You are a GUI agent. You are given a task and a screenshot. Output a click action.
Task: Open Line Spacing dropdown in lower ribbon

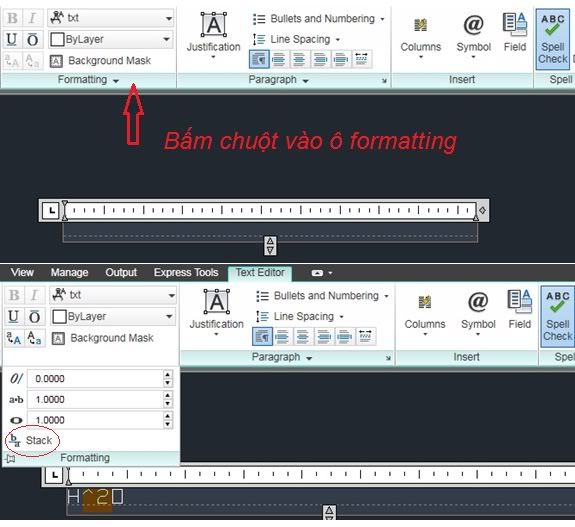click(x=300, y=316)
